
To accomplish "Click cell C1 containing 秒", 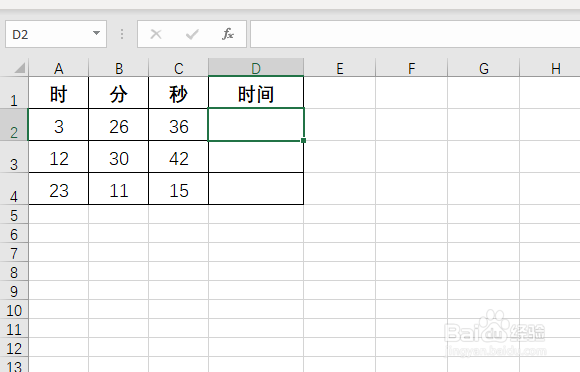I will (178, 93).
